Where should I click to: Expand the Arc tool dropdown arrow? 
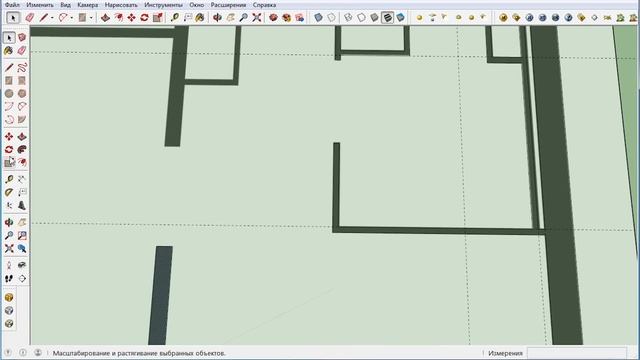click(x=72, y=18)
